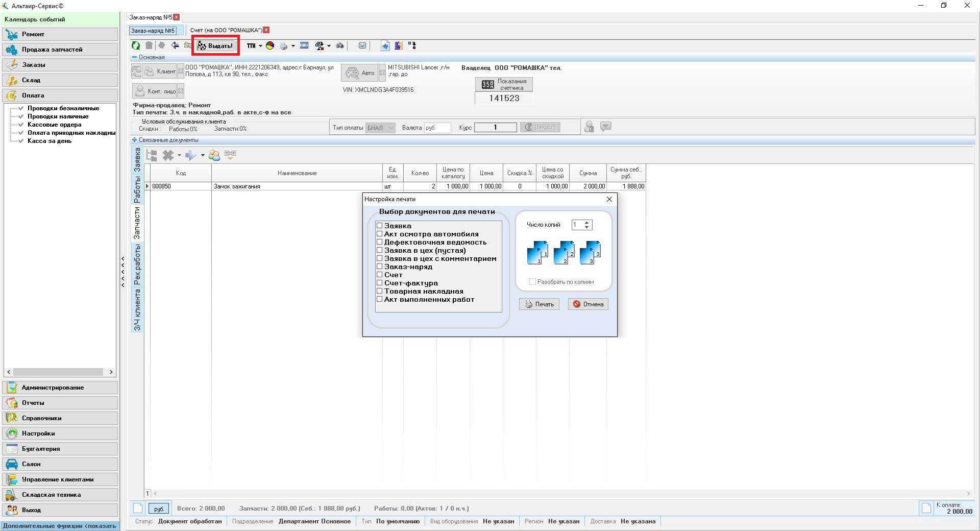Click the envelope email toolbar icon
This screenshot has width=980, height=531.
click(362, 45)
